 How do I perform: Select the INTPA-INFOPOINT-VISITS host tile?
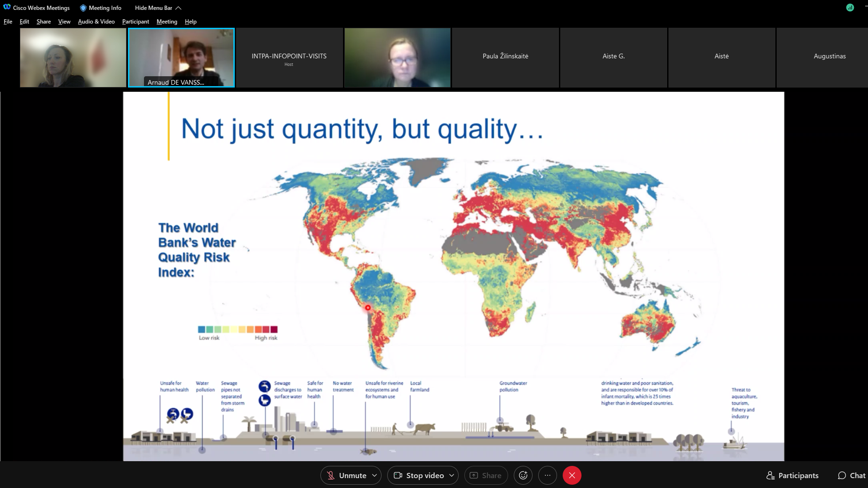289,57
